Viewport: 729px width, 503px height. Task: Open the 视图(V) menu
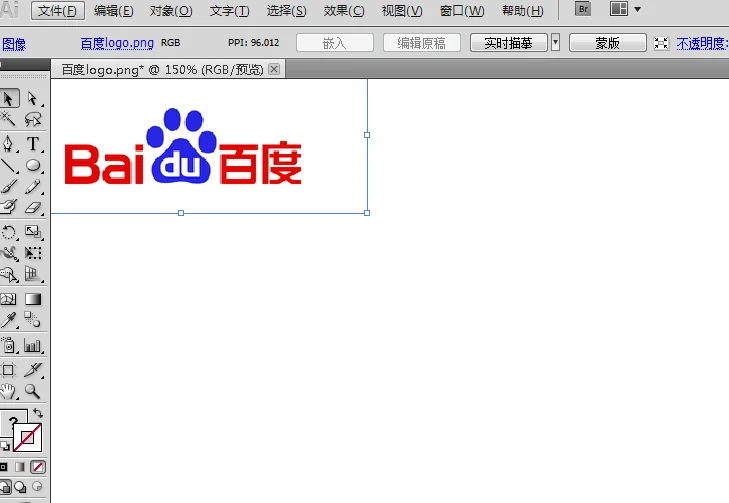pos(402,11)
